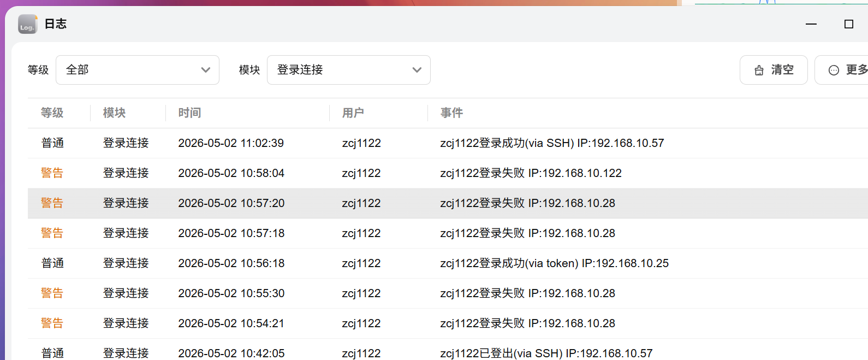
Task: Select the highlighted entry timed 10:57:20
Action: coord(448,203)
